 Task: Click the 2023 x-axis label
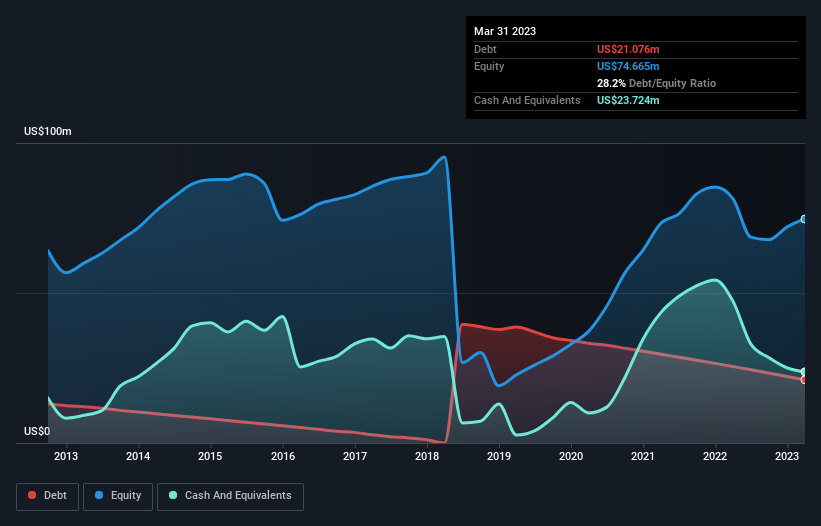click(x=786, y=456)
